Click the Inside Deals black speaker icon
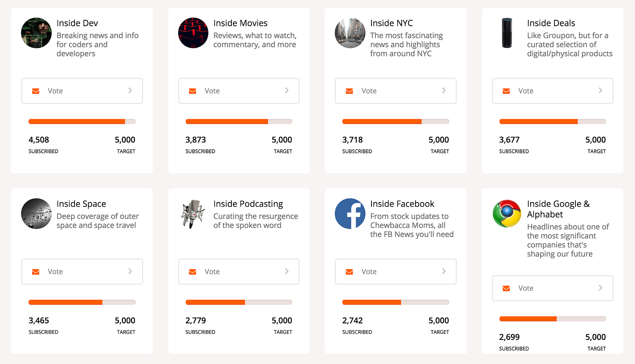The width and height of the screenshot is (635, 364). coord(507,33)
